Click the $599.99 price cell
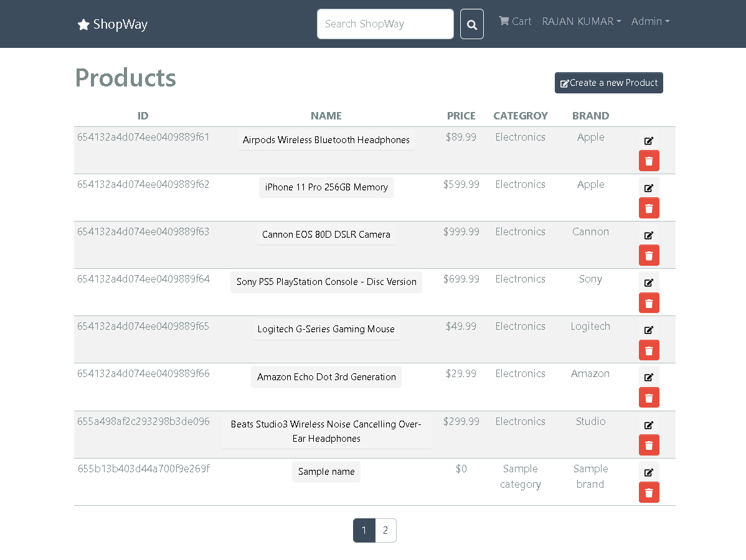746x560 pixels. click(461, 184)
